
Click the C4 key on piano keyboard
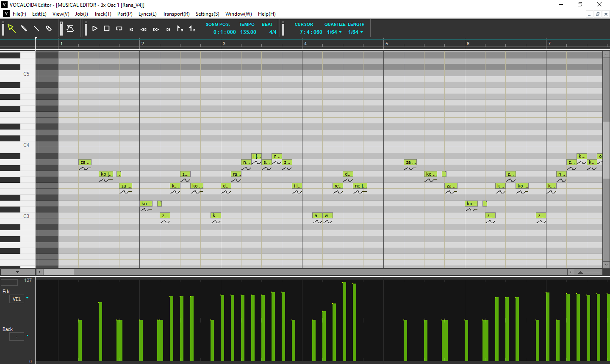tap(17, 145)
